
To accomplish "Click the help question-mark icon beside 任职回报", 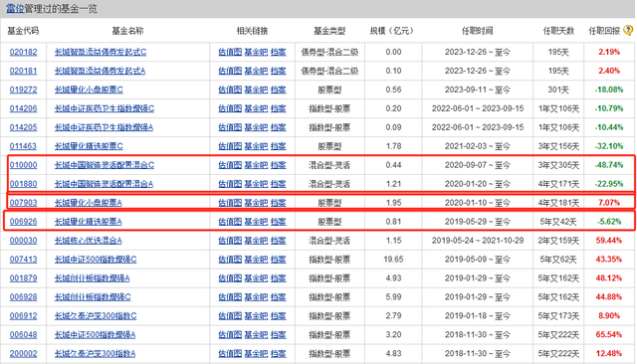I will pyautogui.click(x=628, y=31).
